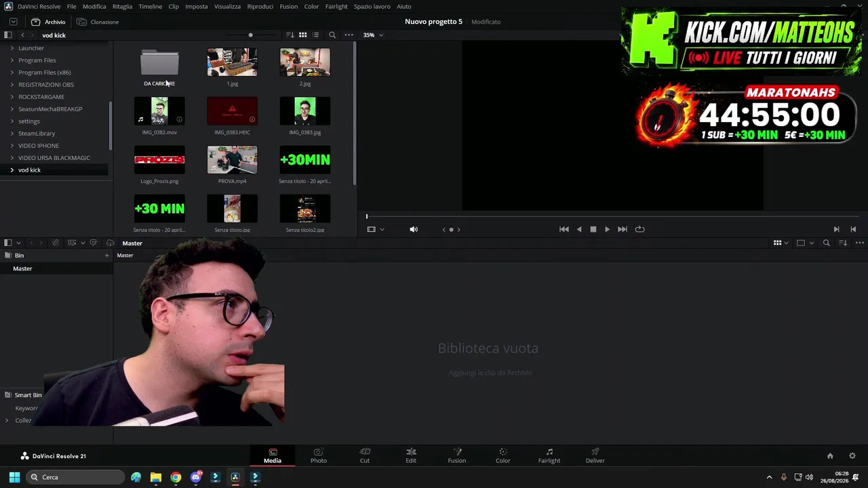868x488 pixels.
Task: Switch to the Deliver page
Action: 595,455
